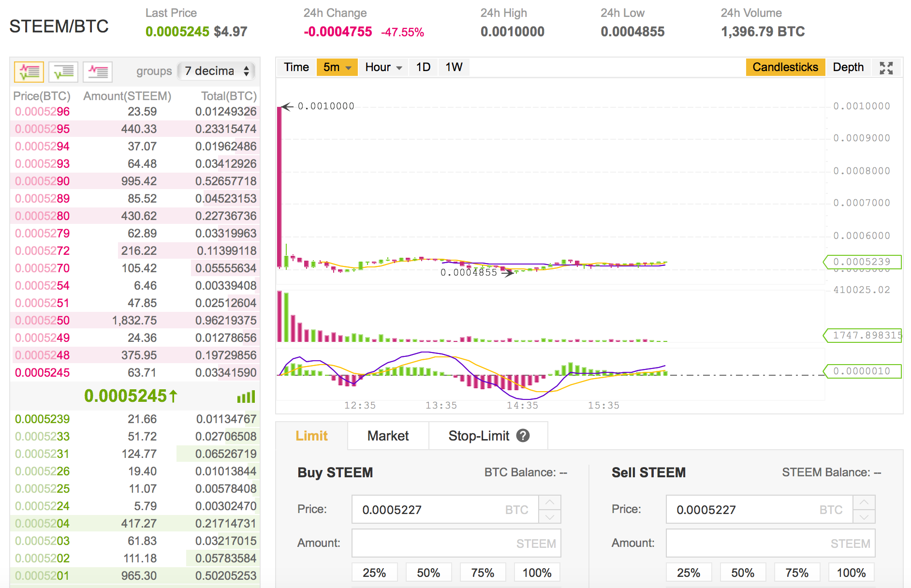
Task: Expand chart to fullscreen
Action: tap(886, 68)
